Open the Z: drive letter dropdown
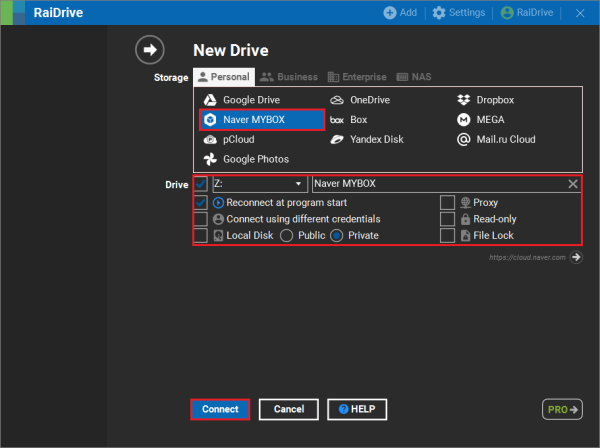The image size is (600, 448). click(x=260, y=184)
